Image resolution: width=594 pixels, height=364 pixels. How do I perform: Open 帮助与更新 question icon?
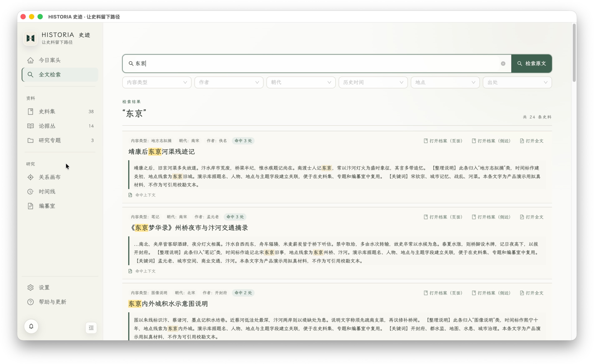pyautogui.click(x=30, y=302)
